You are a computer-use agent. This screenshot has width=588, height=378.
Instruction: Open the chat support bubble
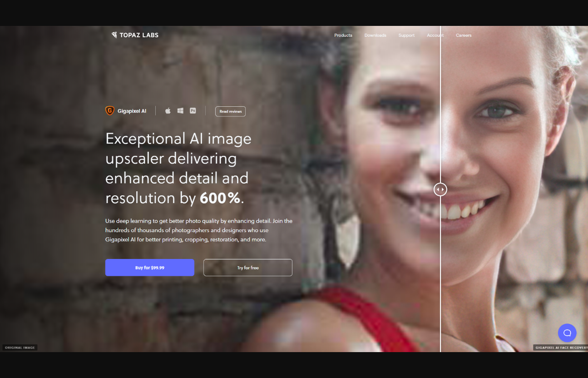tap(567, 333)
